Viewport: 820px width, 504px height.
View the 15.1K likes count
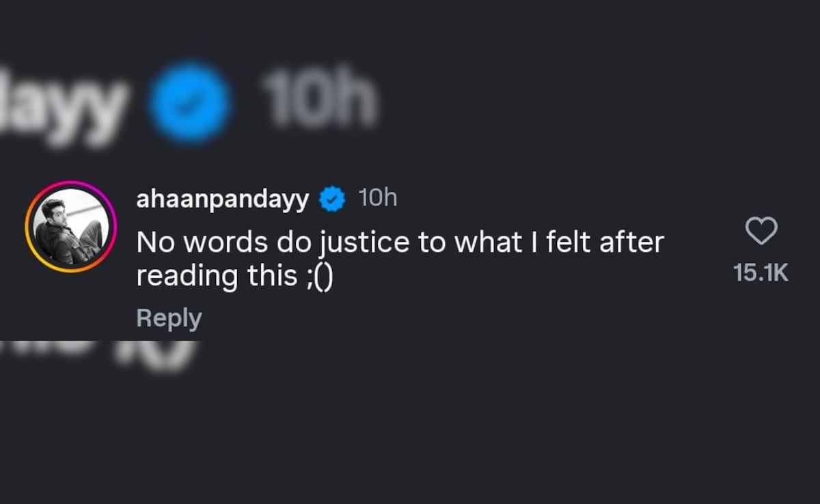point(761,273)
